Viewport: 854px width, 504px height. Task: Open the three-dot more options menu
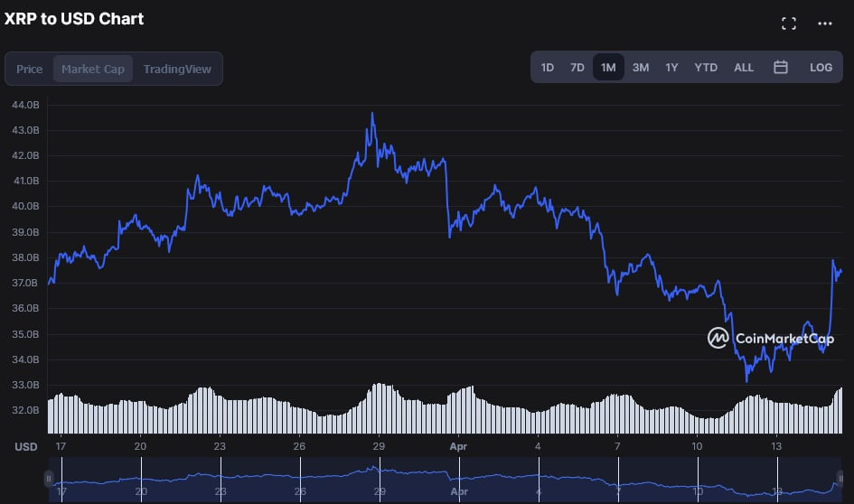[x=824, y=23]
